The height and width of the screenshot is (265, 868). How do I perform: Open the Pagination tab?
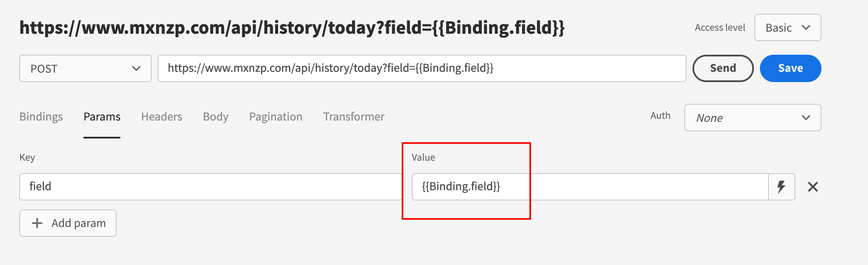[276, 116]
